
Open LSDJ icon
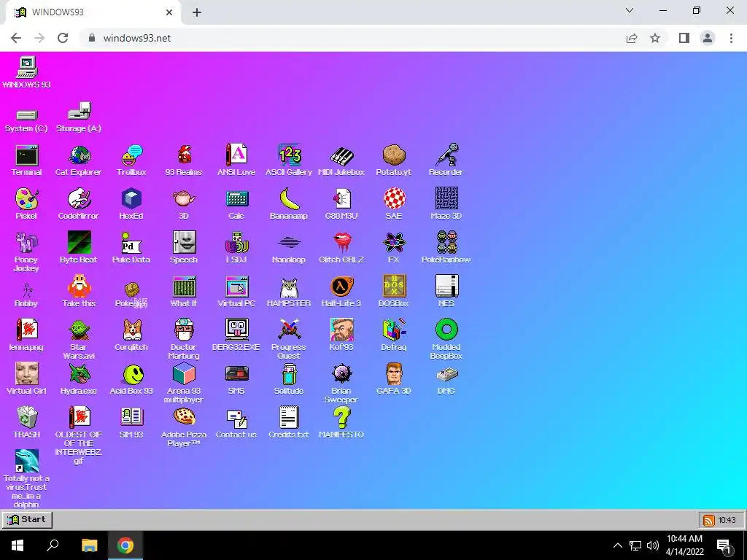pyautogui.click(x=237, y=242)
